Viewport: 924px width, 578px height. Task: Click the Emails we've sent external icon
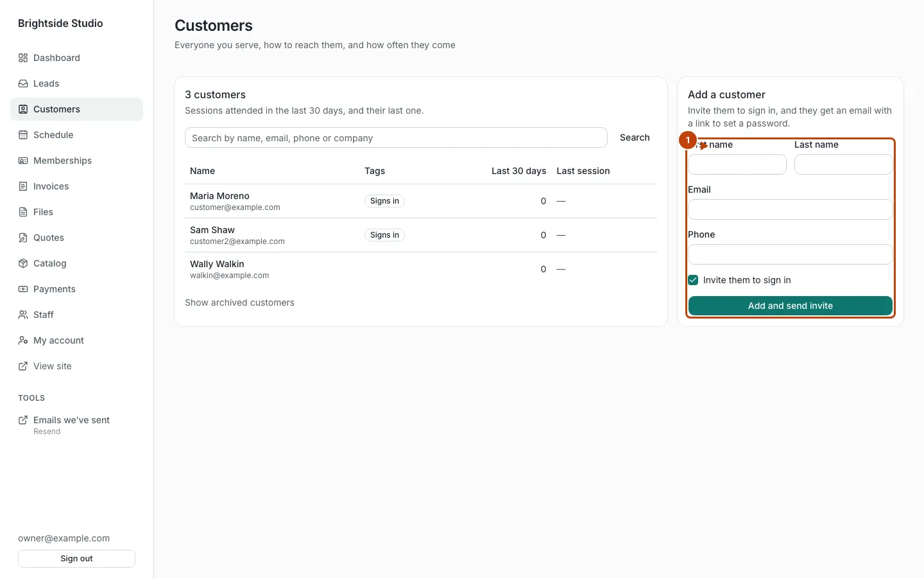coord(23,420)
